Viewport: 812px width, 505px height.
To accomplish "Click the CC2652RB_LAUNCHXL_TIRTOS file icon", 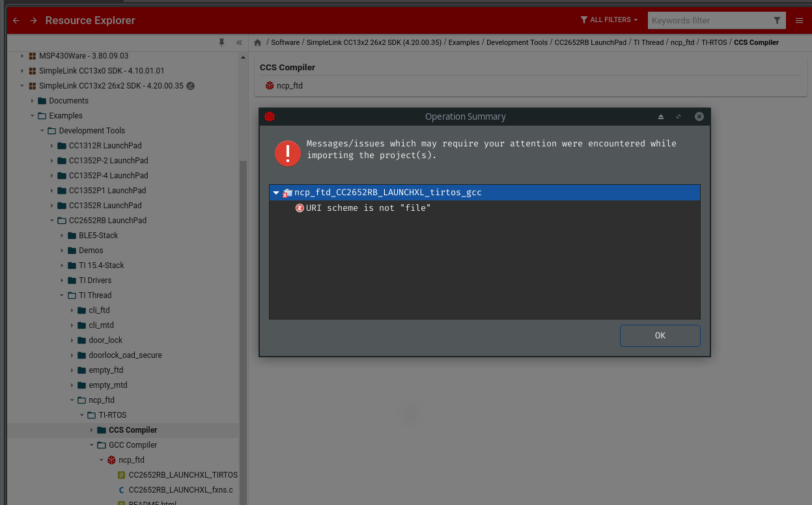I will [122, 475].
